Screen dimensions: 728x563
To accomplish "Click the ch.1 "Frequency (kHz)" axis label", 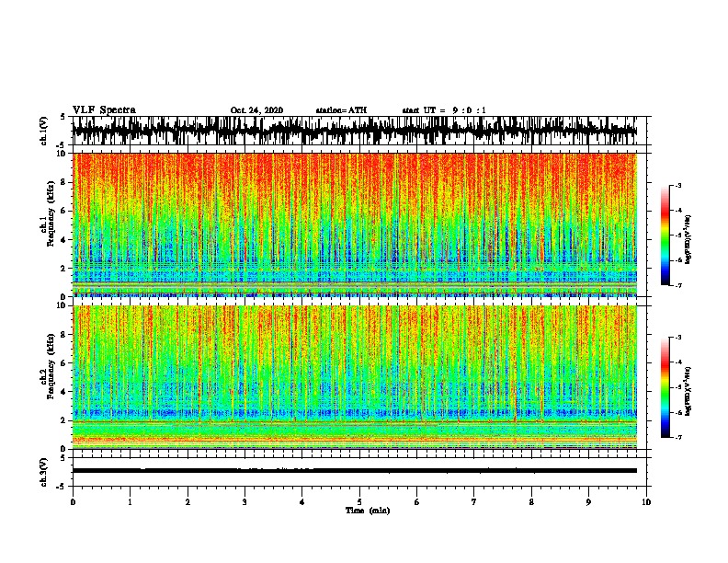I will click(x=51, y=213).
